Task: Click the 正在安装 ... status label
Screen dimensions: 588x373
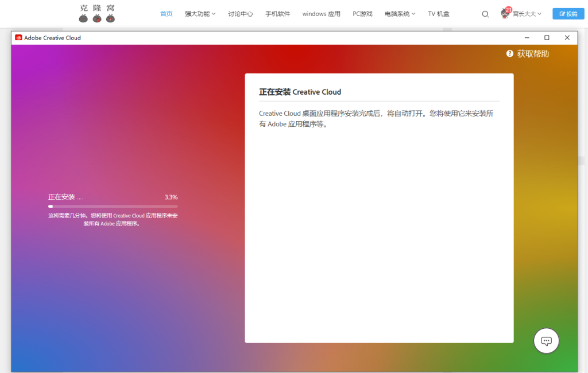Action: (x=65, y=197)
